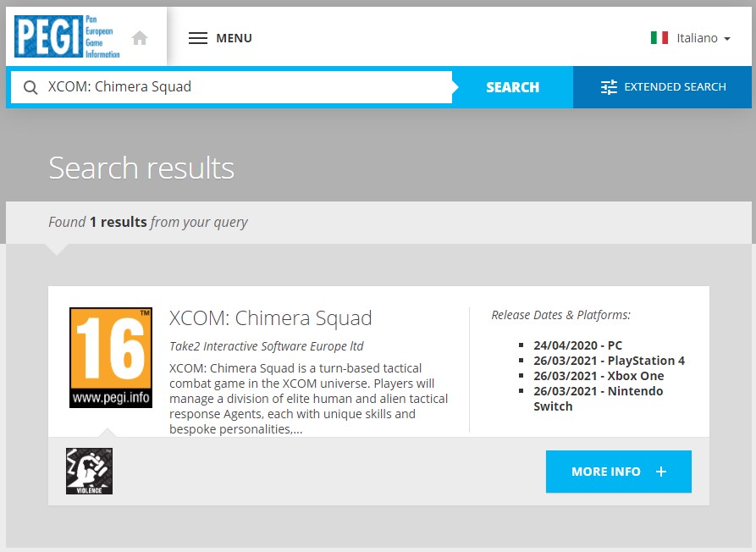The height and width of the screenshot is (552, 756).
Task: Click the Italian flag icon
Action: click(x=659, y=37)
